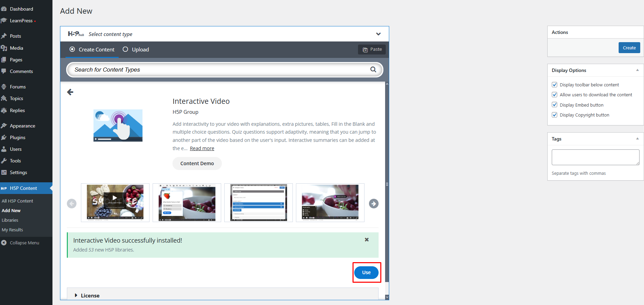The height and width of the screenshot is (305, 644).
Task: Open the third multiple choice screenshot thumbnail
Action: (x=259, y=203)
